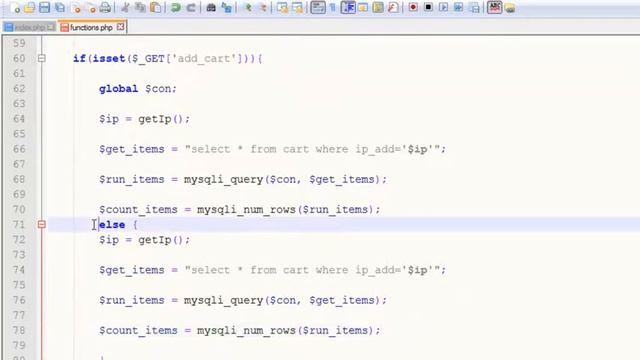Paste from clipboard icon
This screenshot has width=640, height=360.
(156, 7)
